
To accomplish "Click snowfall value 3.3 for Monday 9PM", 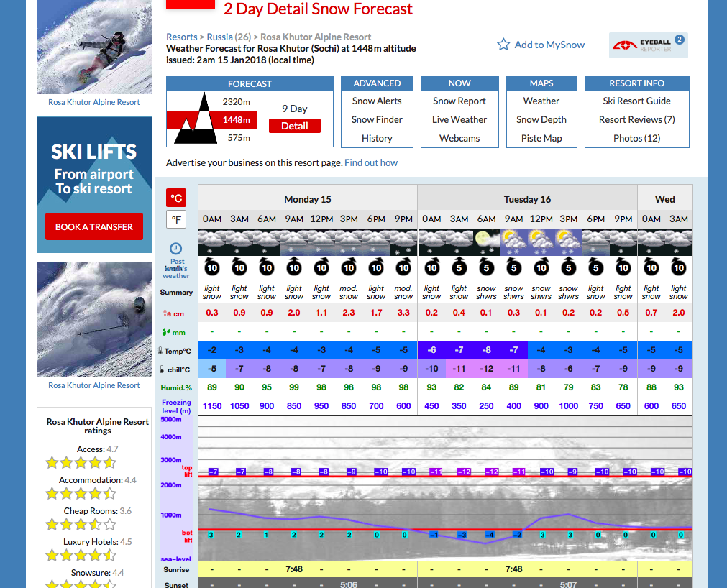I will click(403, 313).
